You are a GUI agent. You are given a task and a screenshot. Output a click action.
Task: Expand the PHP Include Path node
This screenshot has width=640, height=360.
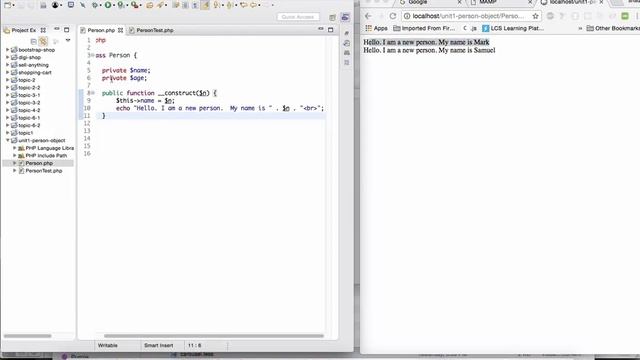pyautogui.click(x=15, y=156)
